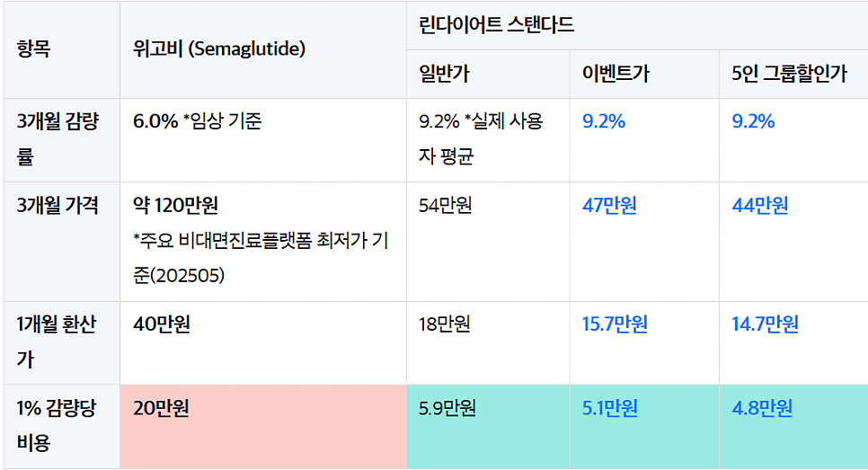
Task: Click the 54만원 일반가 price
Action: click(x=445, y=206)
